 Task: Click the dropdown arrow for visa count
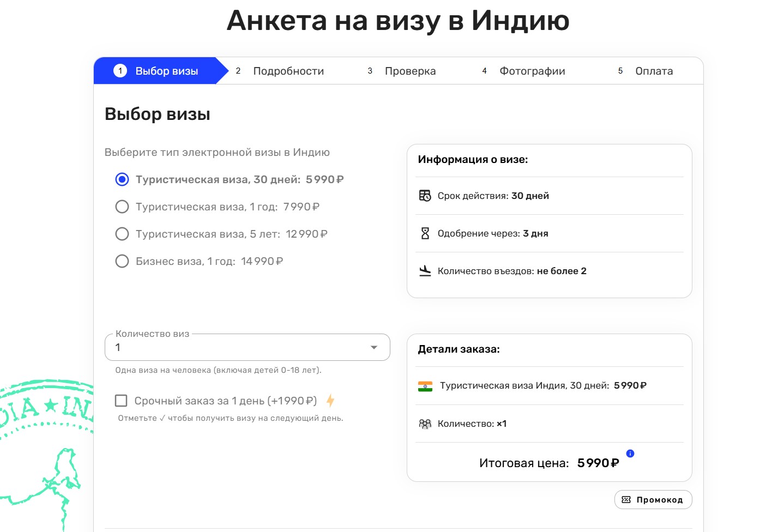point(374,348)
